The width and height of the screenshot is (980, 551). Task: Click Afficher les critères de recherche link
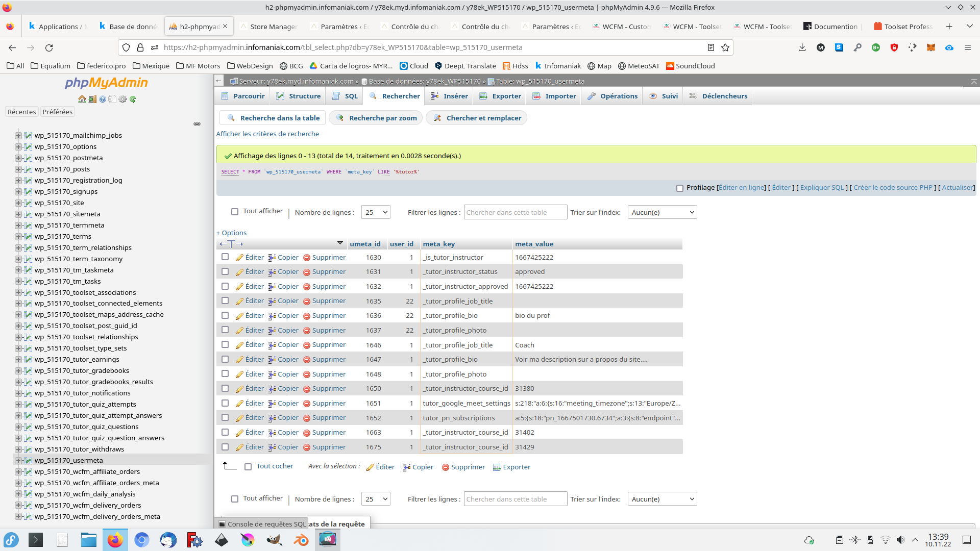[x=267, y=134]
